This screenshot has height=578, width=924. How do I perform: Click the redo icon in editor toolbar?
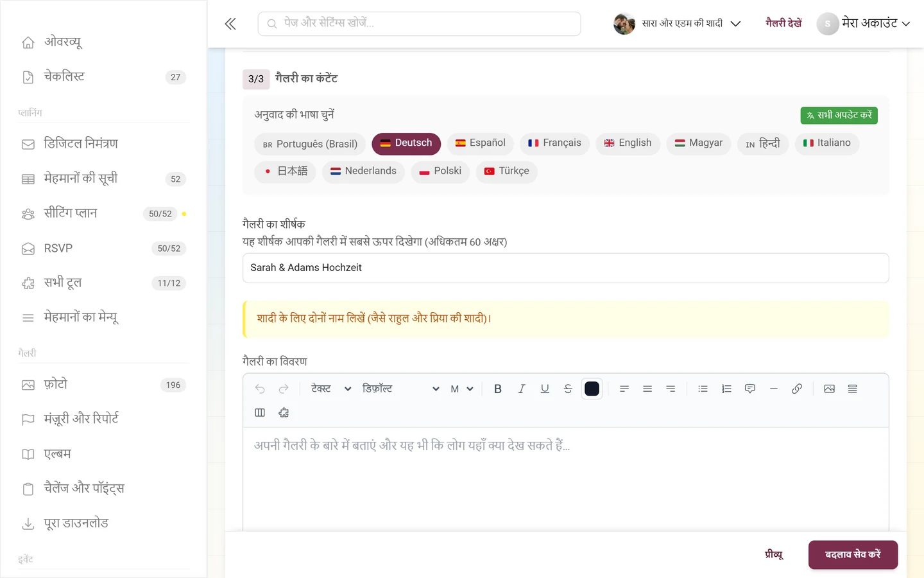tap(284, 389)
